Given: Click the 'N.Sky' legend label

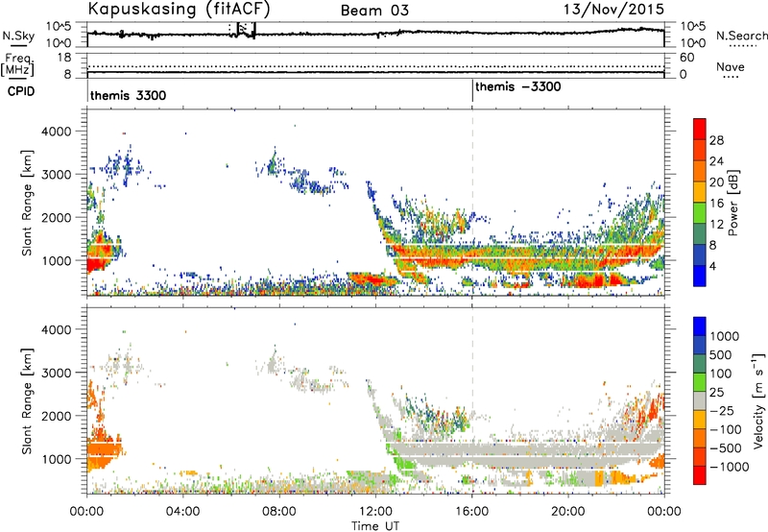Looking at the screenshot, I should tap(18, 36).
